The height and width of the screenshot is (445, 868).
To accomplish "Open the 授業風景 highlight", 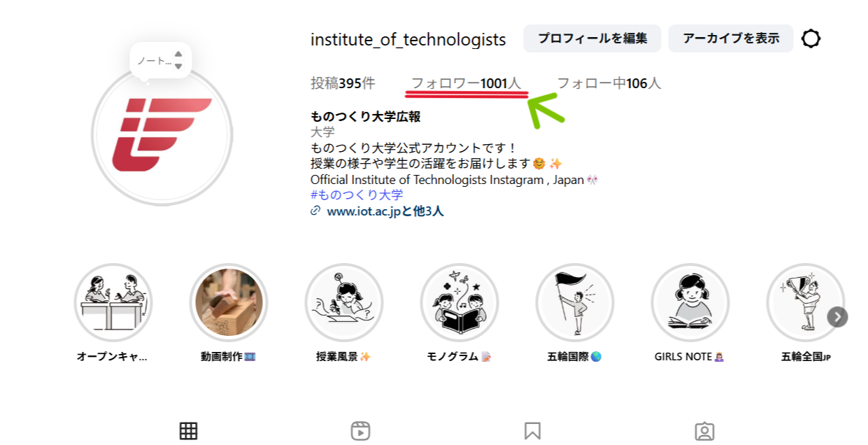I will (x=344, y=302).
